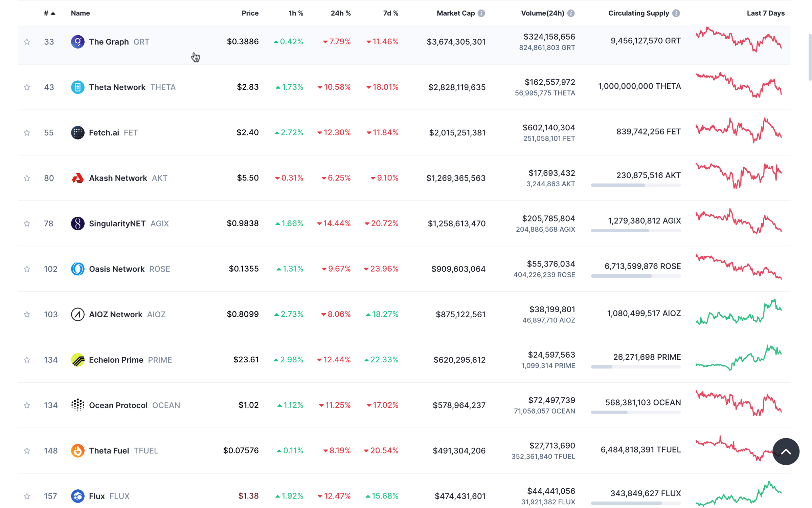Open Theta Network coin page
The image size is (812, 508).
117,87
